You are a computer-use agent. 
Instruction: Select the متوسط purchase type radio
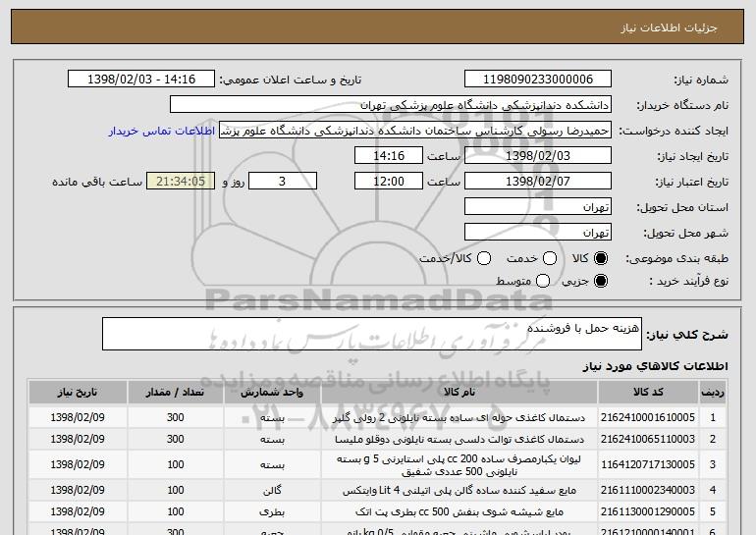point(543,281)
